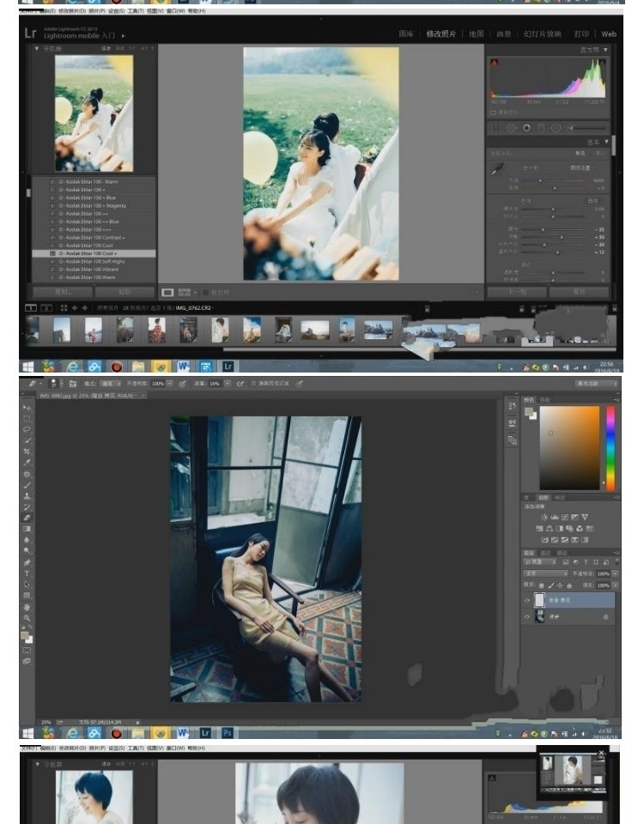Toggle airbrush mode in Photoshop options bar
Screen dimensions: 644x824
[240, 384]
